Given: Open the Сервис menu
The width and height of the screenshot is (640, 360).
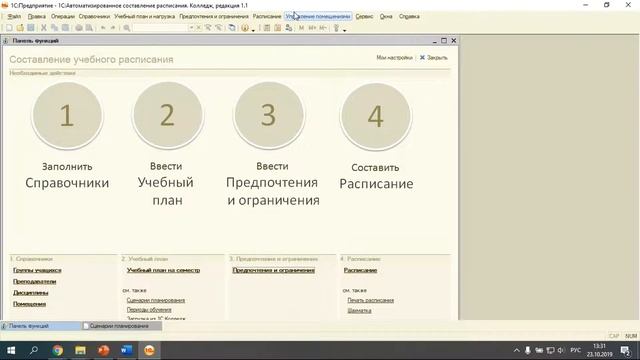Looking at the screenshot, I should tap(364, 16).
